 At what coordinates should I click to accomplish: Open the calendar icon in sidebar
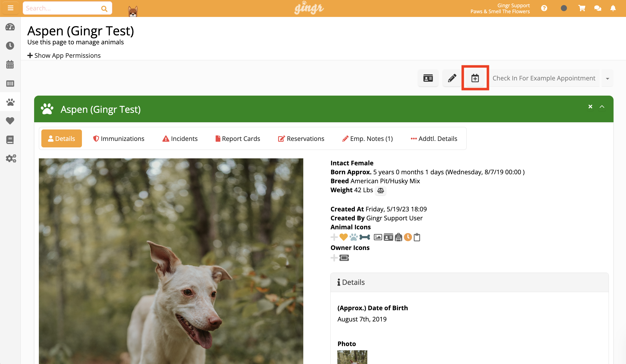coord(10,64)
